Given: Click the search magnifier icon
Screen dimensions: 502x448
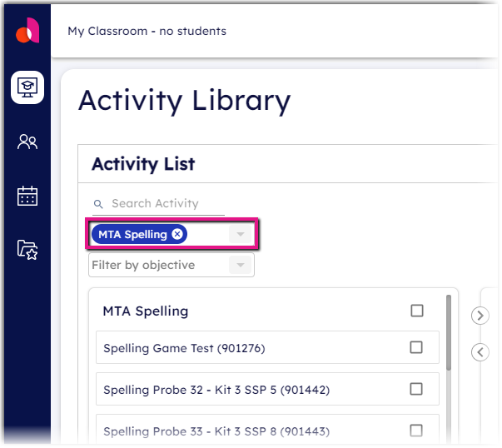Looking at the screenshot, I should (x=98, y=204).
